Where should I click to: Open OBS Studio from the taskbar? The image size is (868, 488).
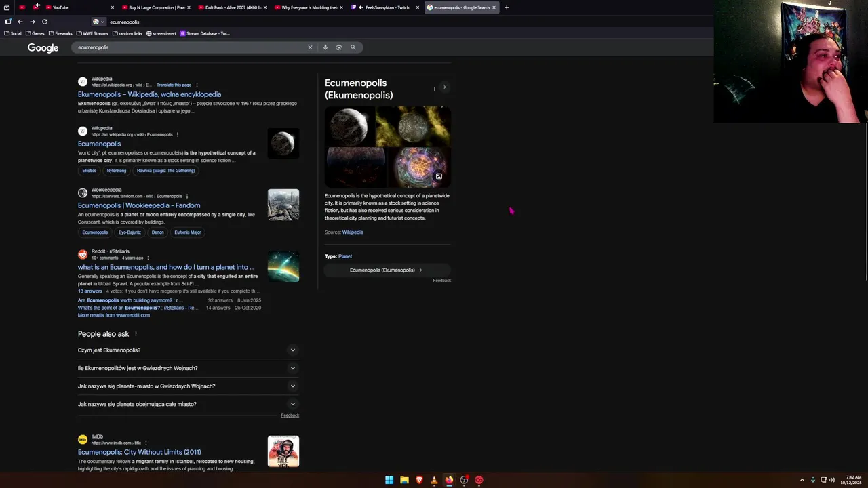pyautogui.click(x=464, y=480)
